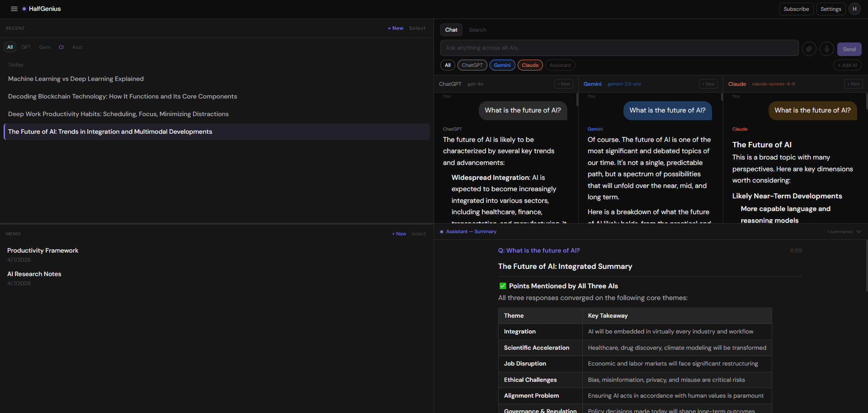Click the Subscribe button
Image resolution: width=868 pixels, height=413 pixels.
coord(796,9)
